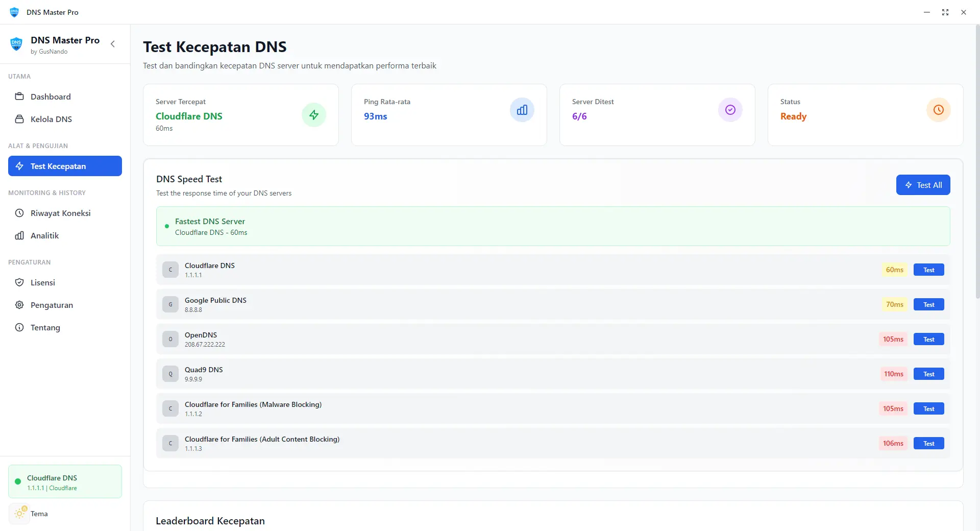Click the Leaderboard Kecepatan heading
The height and width of the screenshot is (531, 980).
(x=210, y=521)
